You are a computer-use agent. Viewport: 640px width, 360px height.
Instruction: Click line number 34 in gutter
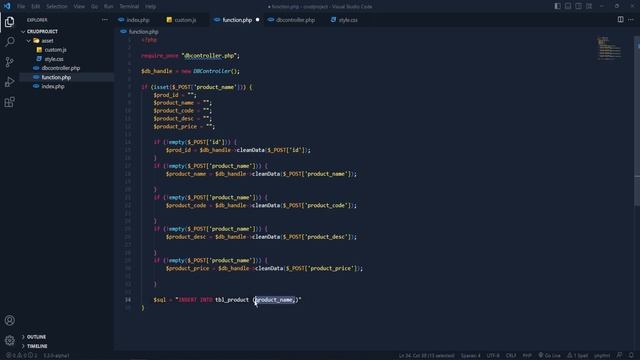(128, 300)
